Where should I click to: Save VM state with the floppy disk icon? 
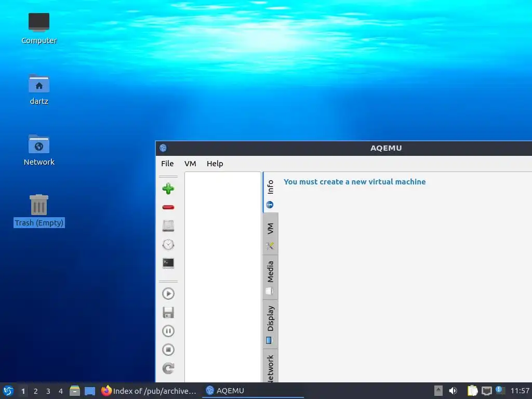(x=168, y=312)
